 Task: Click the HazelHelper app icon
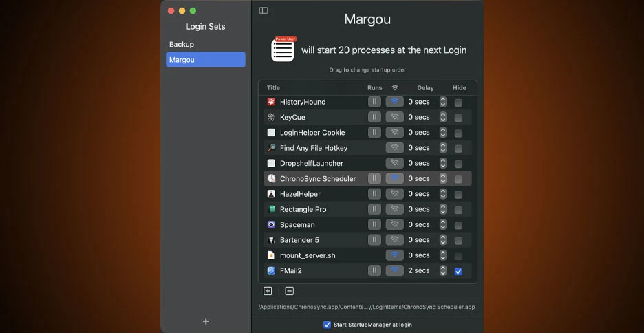pyautogui.click(x=271, y=194)
